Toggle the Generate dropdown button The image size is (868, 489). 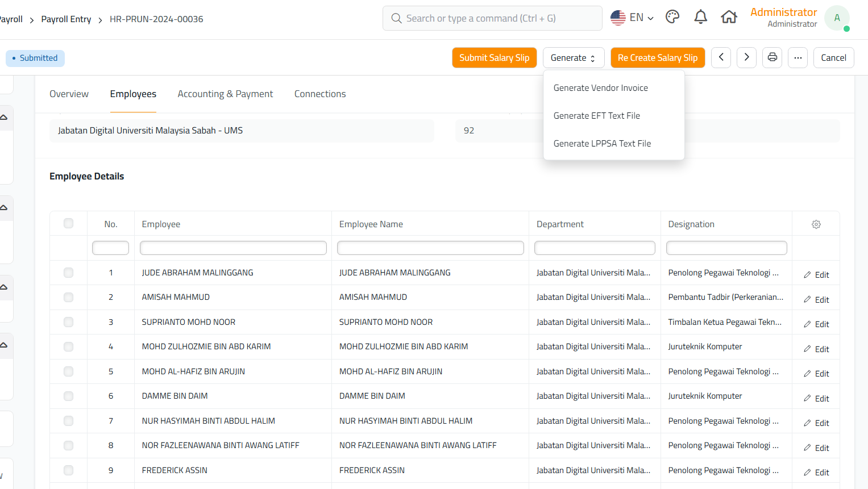coord(573,57)
